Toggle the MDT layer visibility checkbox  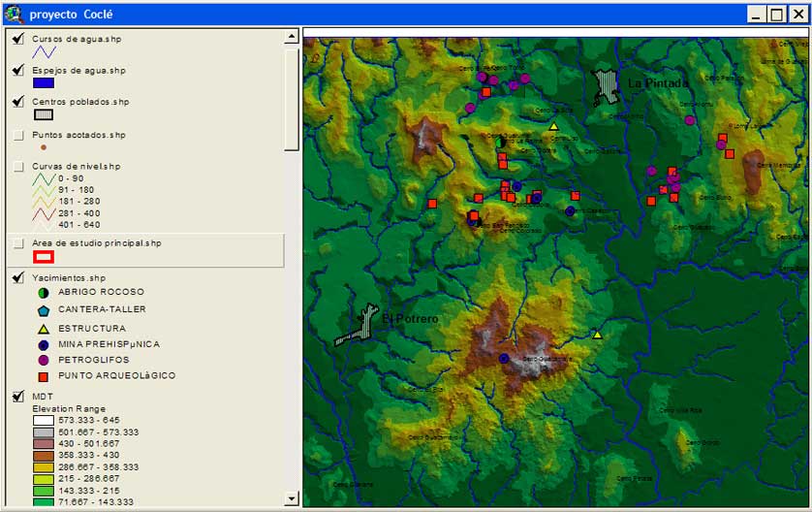tap(17, 397)
